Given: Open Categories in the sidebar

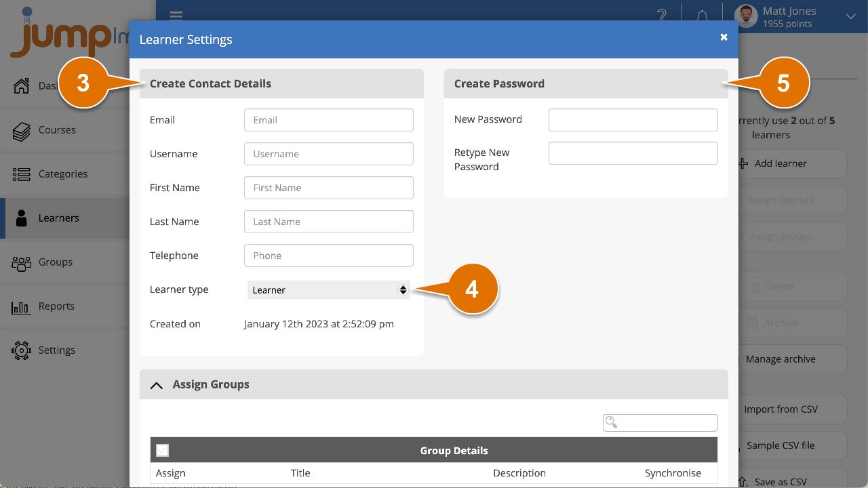Looking at the screenshot, I should [x=64, y=174].
